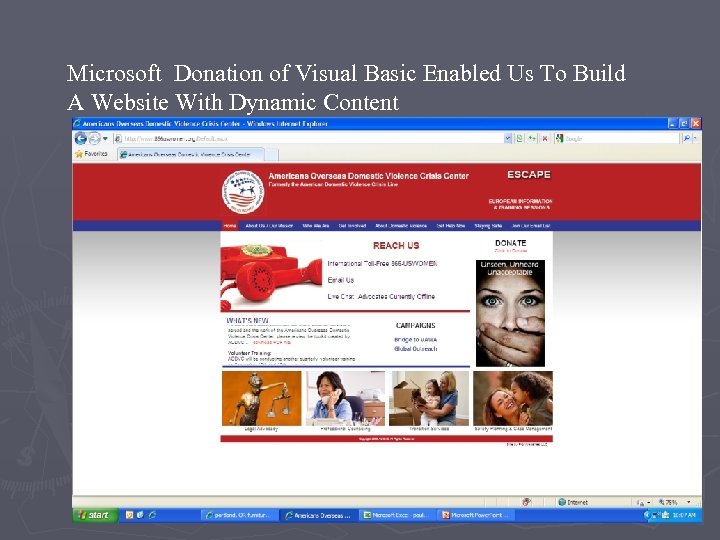Minimize the Internet Explorer window
720x540 pixels.
pyautogui.click(x=672, y=124)
